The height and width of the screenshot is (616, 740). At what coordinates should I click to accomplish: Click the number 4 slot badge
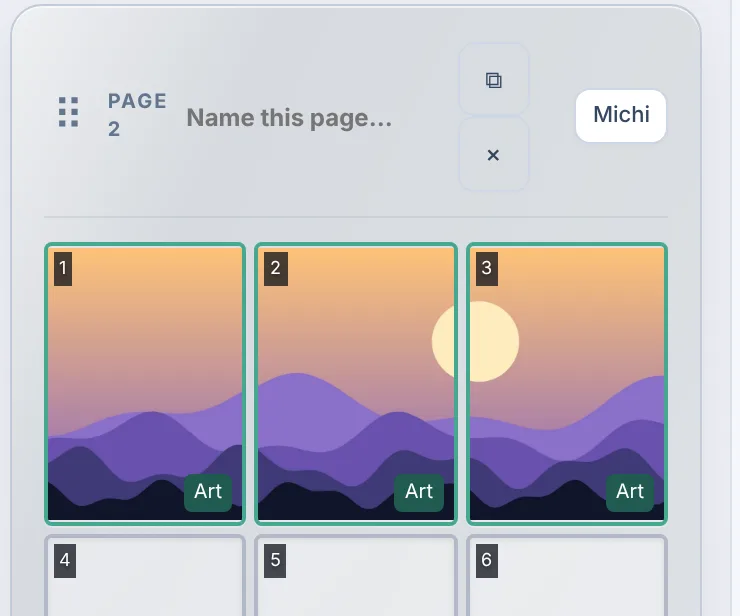(65, 561)
